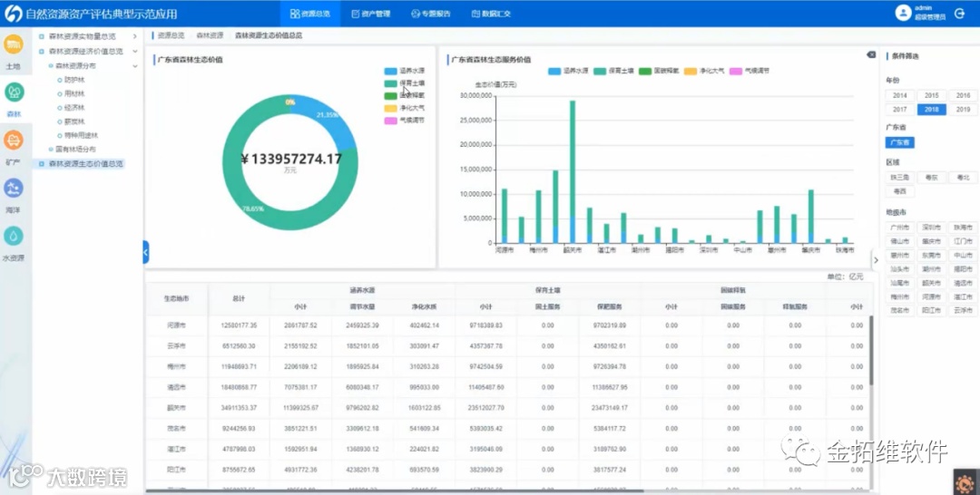Open 经济林 tree item

(x=74, y=108)
